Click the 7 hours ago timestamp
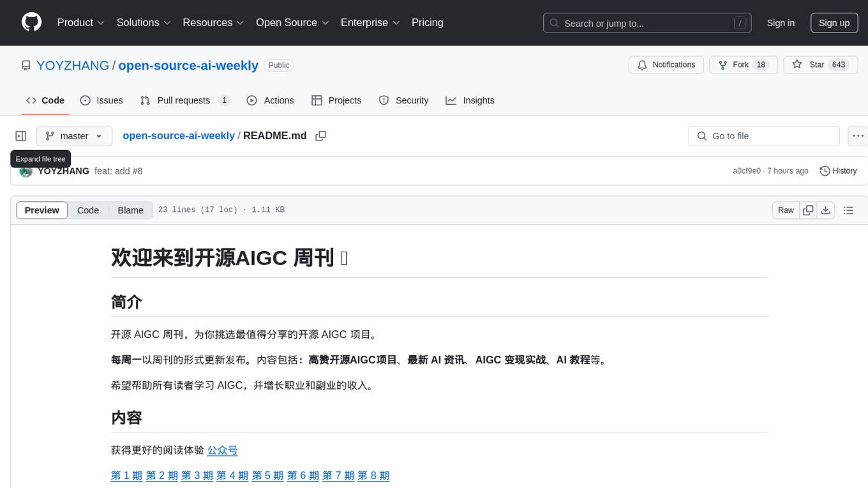The image size is (868, 488). (x=787, y=171)
